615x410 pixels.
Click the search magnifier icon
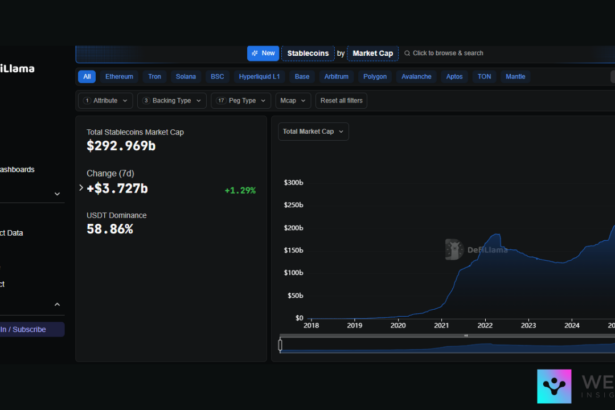click(406, 53)
